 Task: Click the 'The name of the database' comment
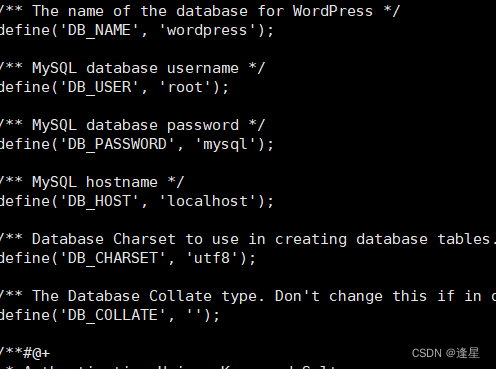coord(199,11)
